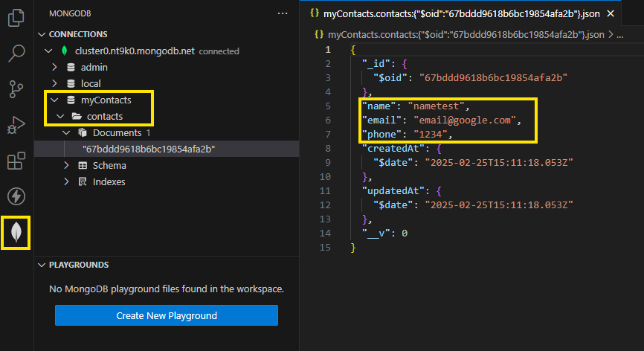Screen dimensions: 644x351
Task: Open the Explorer view in activity bar
Action: click(x=16, y=18)
